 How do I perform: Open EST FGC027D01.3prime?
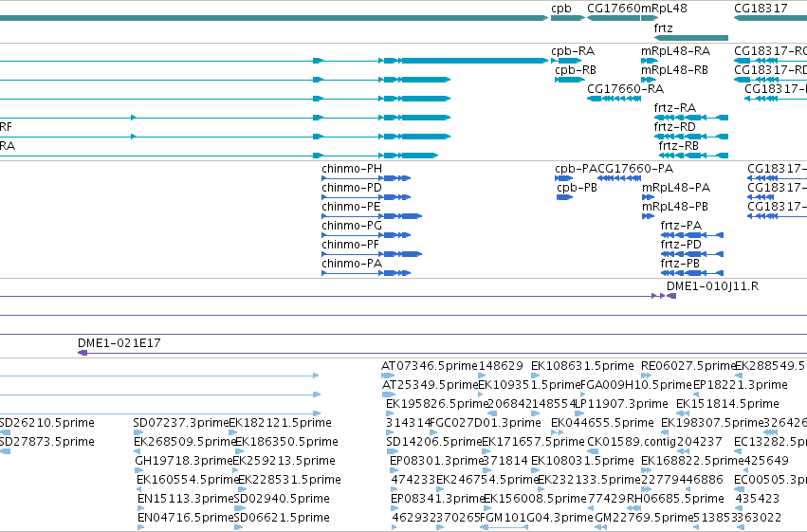click(433, 432)
